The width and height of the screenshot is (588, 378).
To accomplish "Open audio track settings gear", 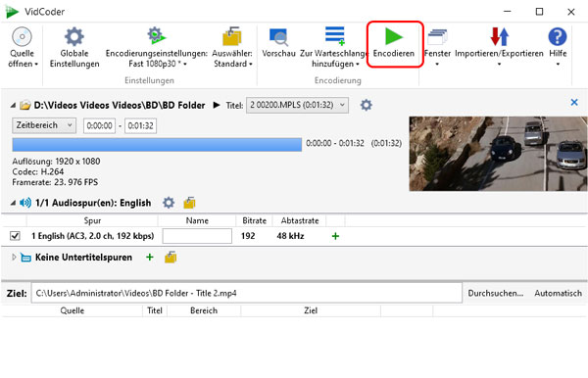I will [x=169, y=203].
